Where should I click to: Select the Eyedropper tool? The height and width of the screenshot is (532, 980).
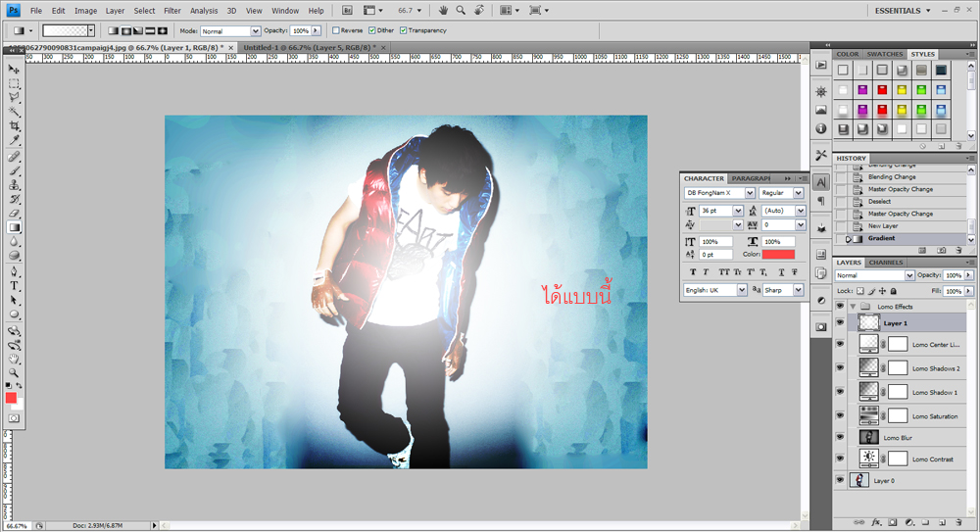(14, 140)
